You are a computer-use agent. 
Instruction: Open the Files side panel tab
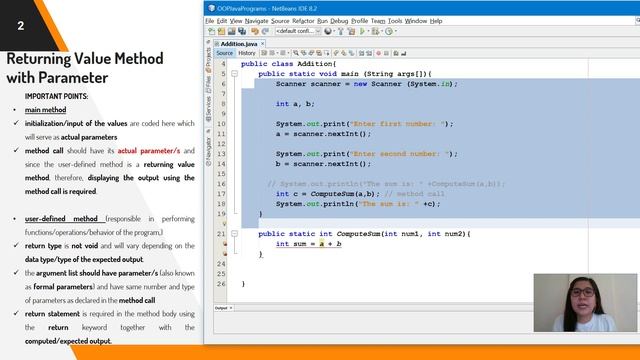click(x=208, y=83)
